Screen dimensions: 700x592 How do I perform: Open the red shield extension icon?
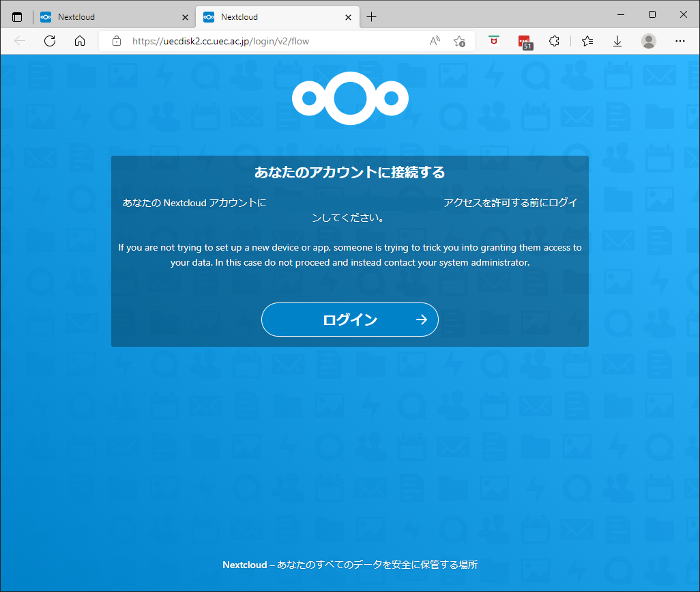coord(494,41)
